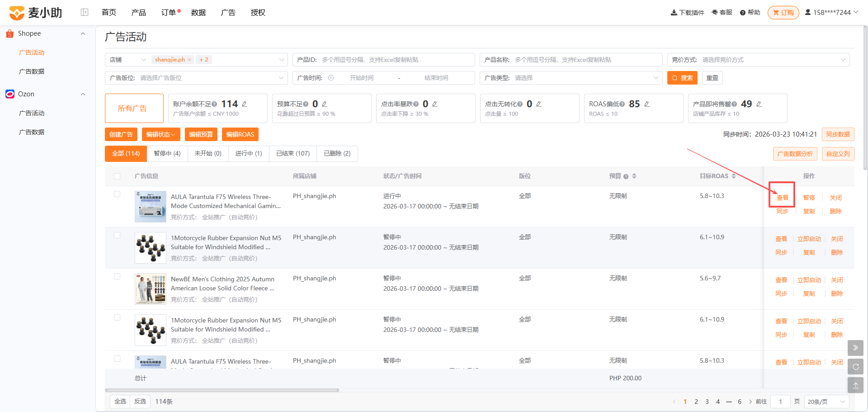This screenshot has width=868, height=412.
Task: Open the 竞价方式 dropdown
Action: tap(758, 60)
